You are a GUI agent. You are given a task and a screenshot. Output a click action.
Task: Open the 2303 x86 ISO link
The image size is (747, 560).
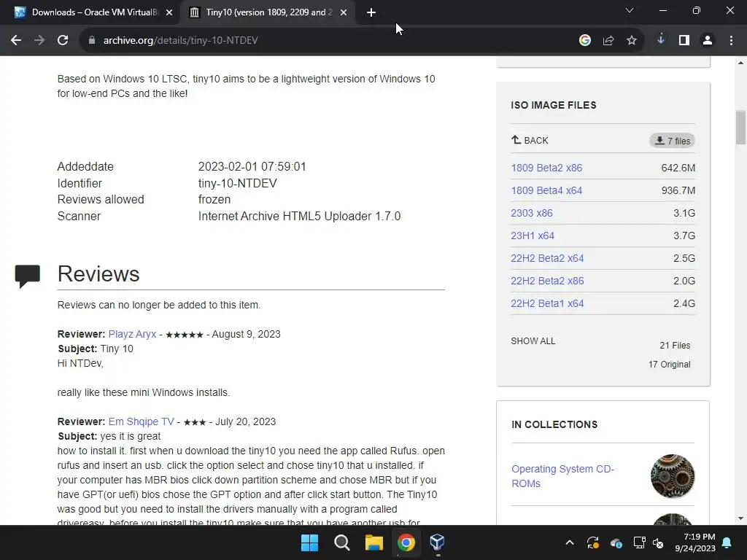pyautogui.click(x=532, y=214)
